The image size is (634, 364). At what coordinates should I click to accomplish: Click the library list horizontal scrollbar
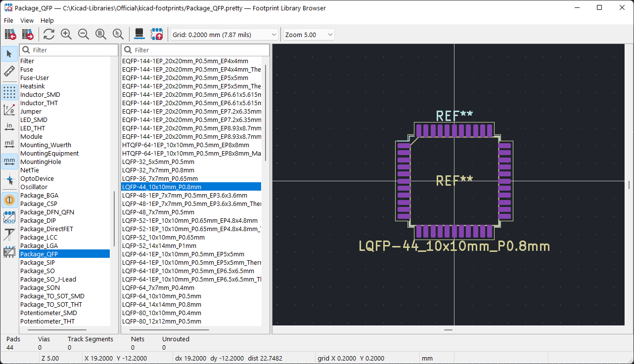tap(57, 329)
